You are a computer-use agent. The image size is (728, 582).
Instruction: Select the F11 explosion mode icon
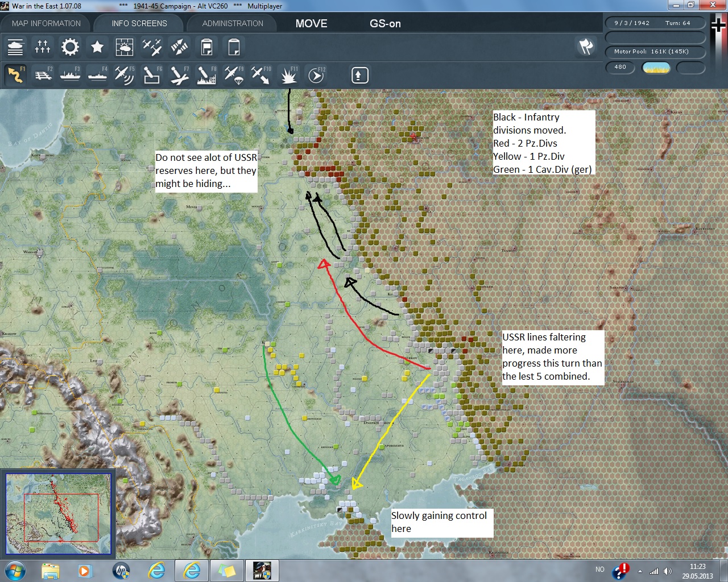(288, 75)
